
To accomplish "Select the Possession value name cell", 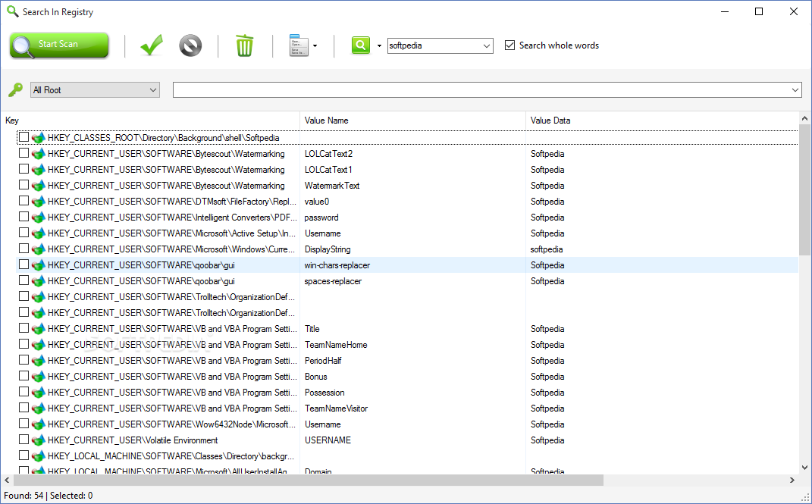I will click(x=324, y=393).
